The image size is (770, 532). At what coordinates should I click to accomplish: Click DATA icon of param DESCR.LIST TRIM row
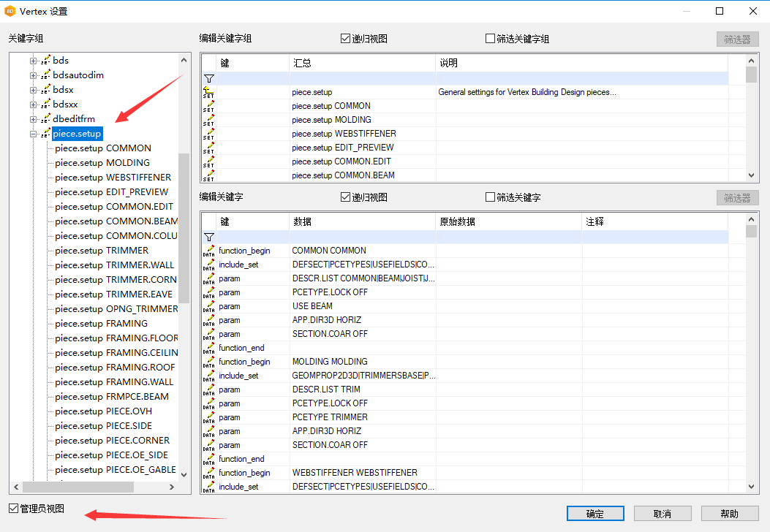(208, 389)
